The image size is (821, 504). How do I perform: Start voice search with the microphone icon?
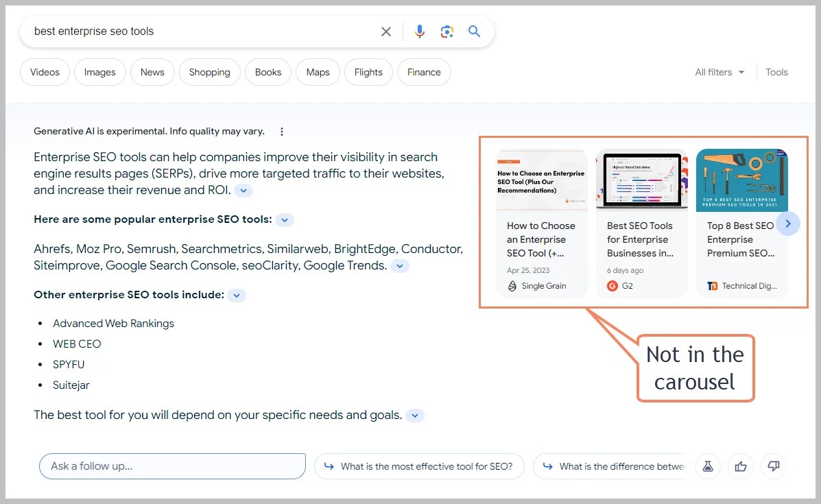pyautogui.click(x=419, y=32)
